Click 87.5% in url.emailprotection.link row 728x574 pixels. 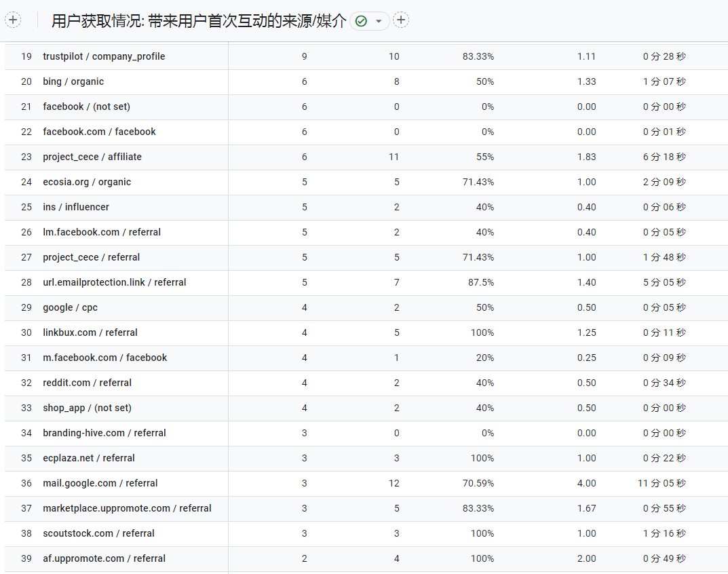pos(481,282)
